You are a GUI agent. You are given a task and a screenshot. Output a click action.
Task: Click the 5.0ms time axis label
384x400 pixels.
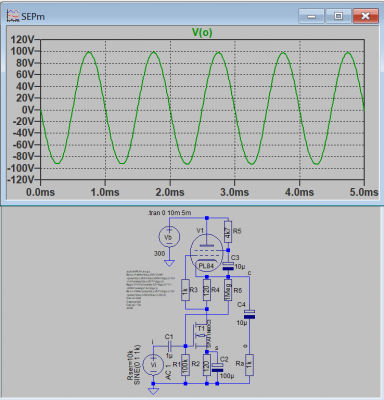point(364,192)
